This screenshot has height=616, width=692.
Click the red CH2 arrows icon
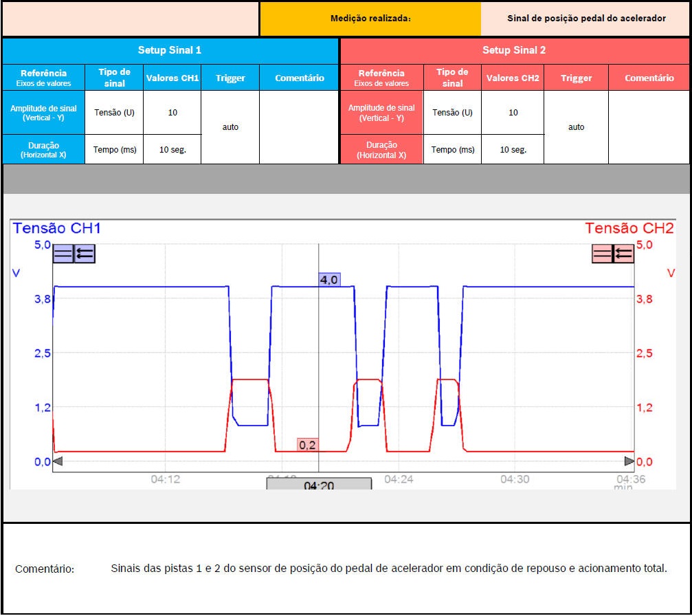click(x=624, y=254)
